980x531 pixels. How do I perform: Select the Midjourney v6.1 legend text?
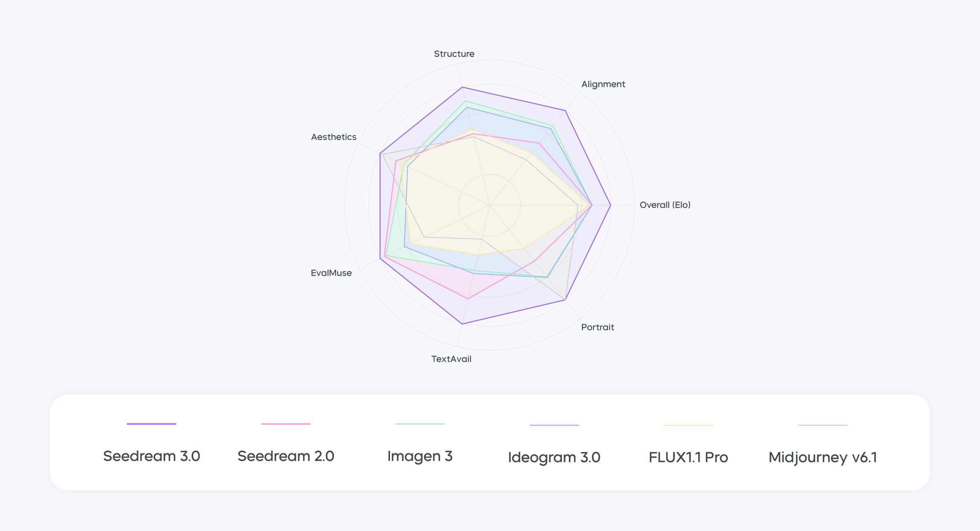tap(823, 457)
